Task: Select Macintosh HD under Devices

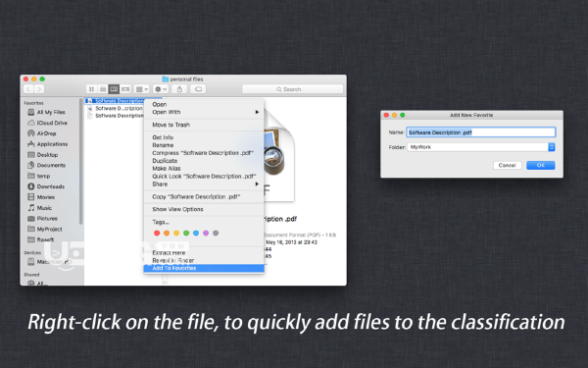Action: click(x=54, y=262)
